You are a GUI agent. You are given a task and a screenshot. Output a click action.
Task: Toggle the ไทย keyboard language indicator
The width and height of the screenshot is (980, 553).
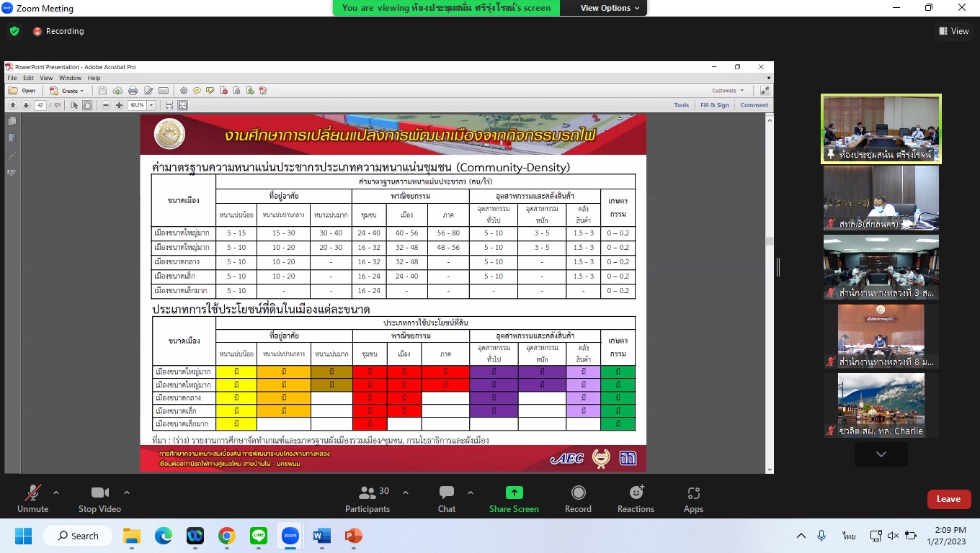[x=848, y=536]
